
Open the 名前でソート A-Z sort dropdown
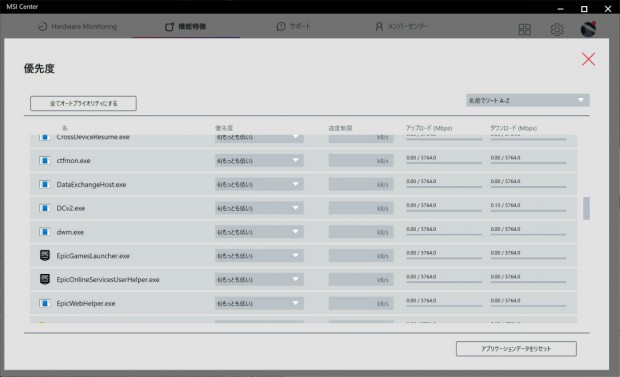(x=527, y=100)
